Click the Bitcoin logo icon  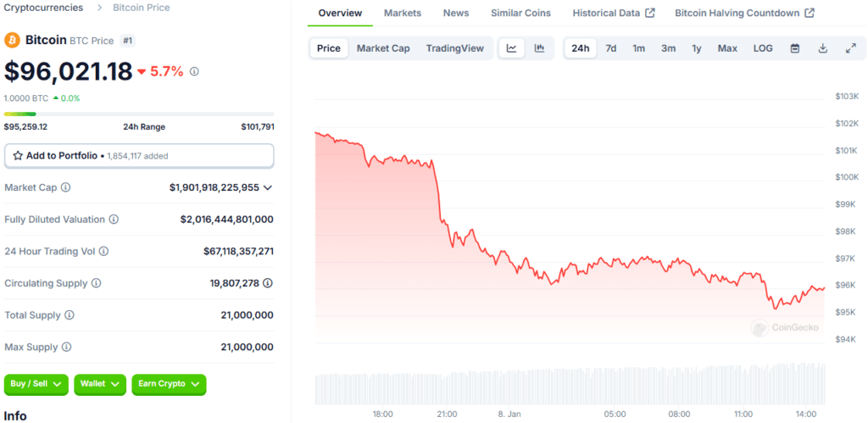[x=12, y=41]
